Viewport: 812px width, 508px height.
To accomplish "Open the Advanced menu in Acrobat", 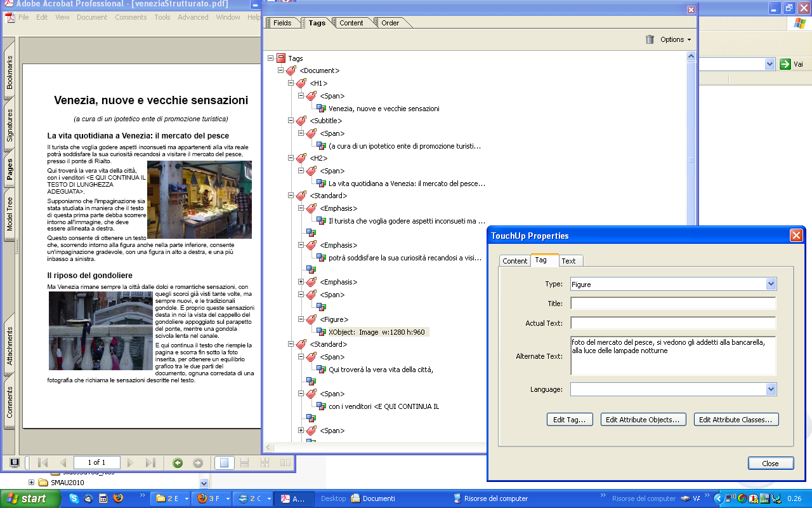I will [193, 17].
